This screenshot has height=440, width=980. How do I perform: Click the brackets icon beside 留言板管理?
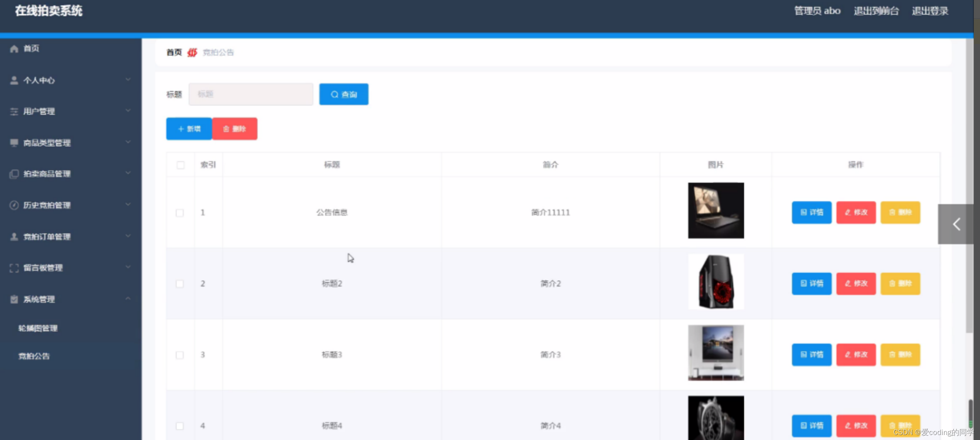click(14, 268)
